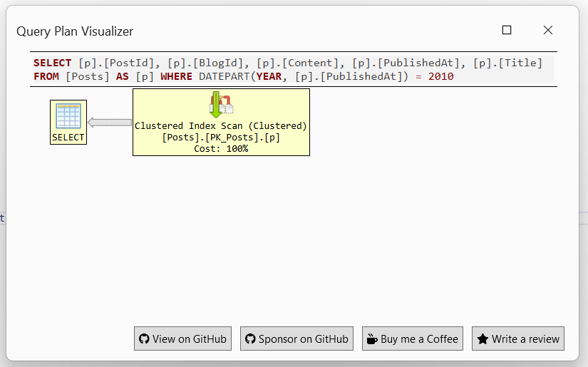Click the 'Query Plan Visualizer' window title
The image size is (588, 367).
click(x=75, y=31)
